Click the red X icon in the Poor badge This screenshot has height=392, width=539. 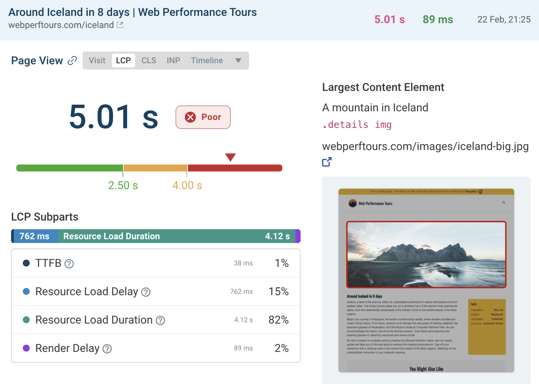[x=190, y=117]
